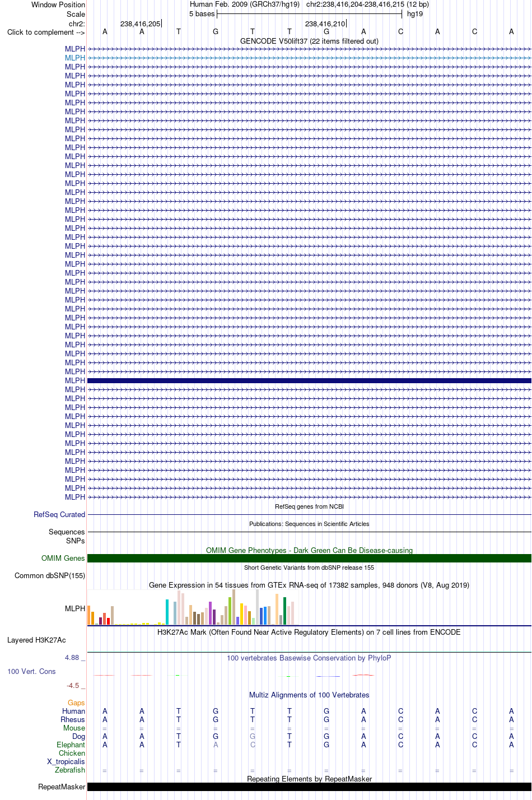Screen dimensions: 532x800
Task: Open the 100 Vert. Cons track label
Action: 31,671
